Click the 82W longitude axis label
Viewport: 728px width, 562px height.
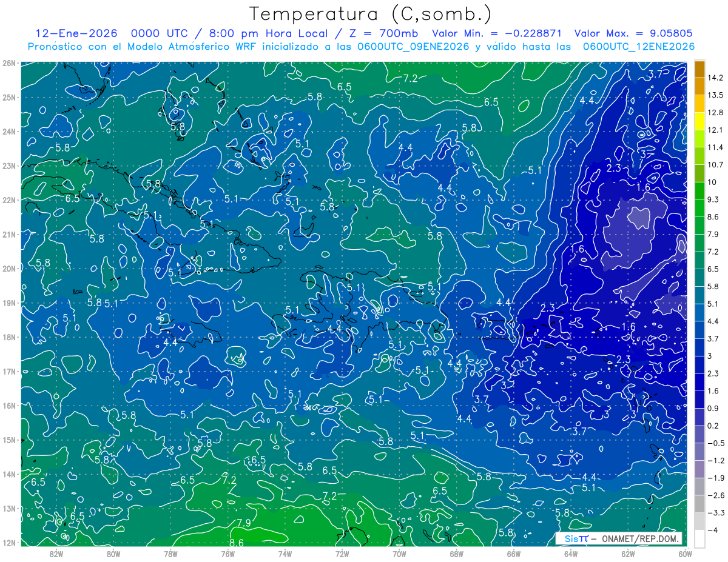[56, 553]
